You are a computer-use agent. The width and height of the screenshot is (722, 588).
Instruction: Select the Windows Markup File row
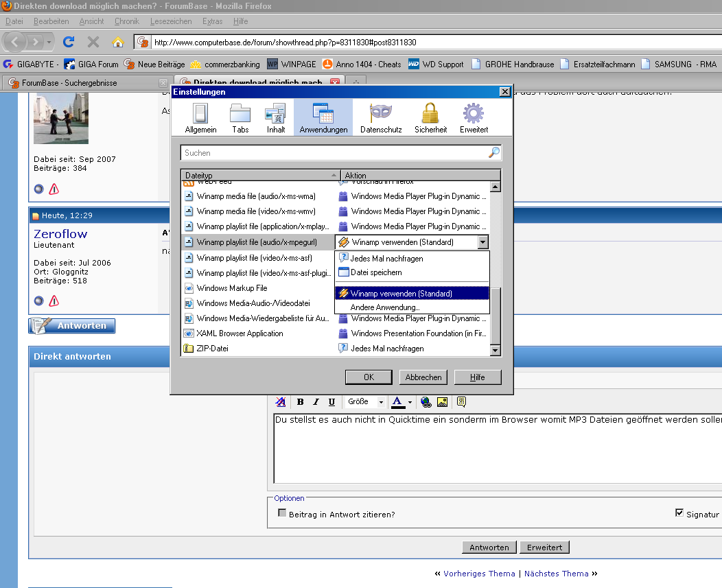258,287
